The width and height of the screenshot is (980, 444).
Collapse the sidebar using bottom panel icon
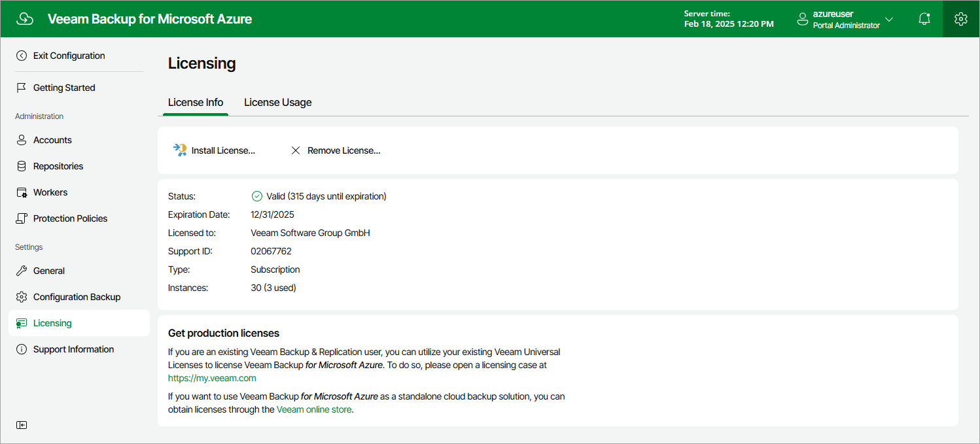[x=22, y=425]
